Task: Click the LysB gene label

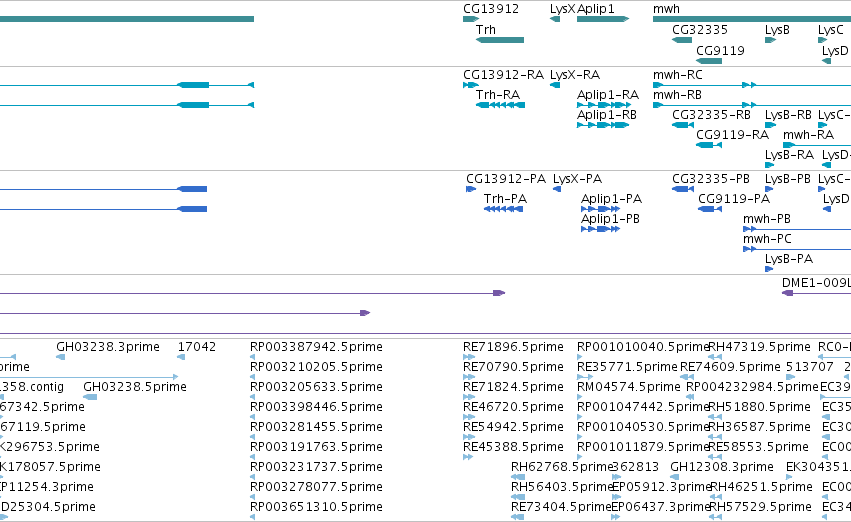Action: point(777,30)
